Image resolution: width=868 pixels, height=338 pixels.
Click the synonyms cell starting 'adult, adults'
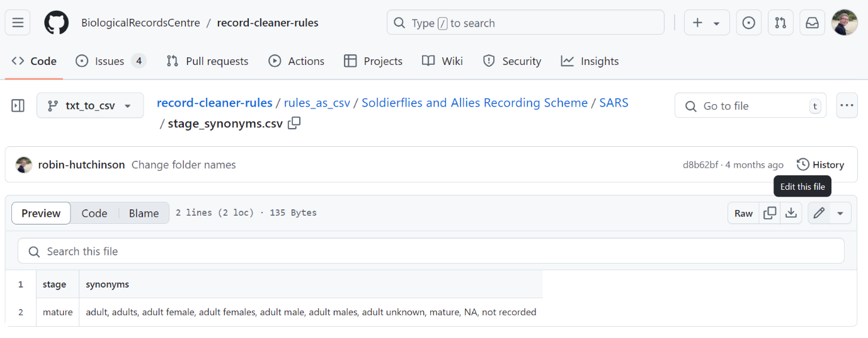311,312
